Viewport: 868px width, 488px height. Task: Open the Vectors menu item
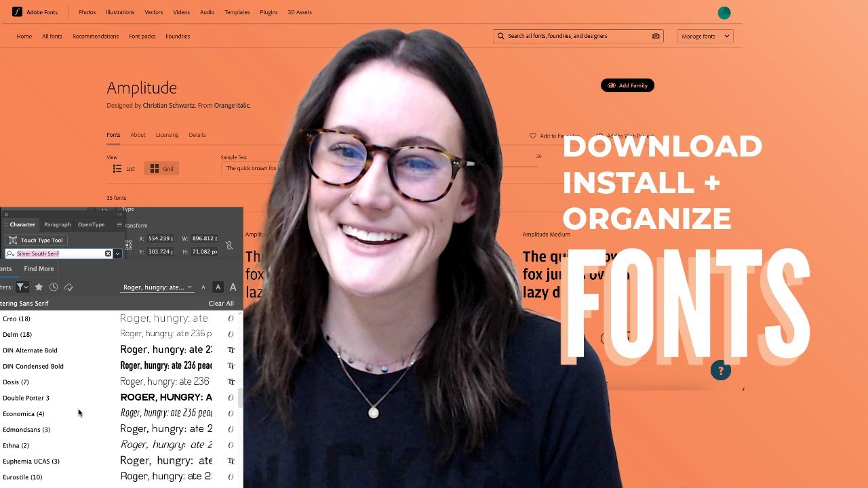pyautogui.click(x=154, y=12)
